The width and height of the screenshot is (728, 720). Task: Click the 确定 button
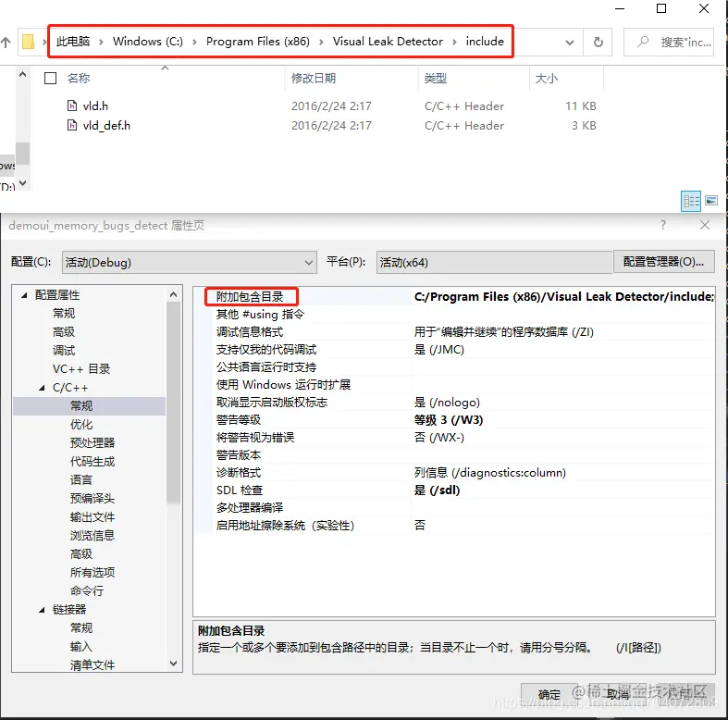[x=549, y=695]
